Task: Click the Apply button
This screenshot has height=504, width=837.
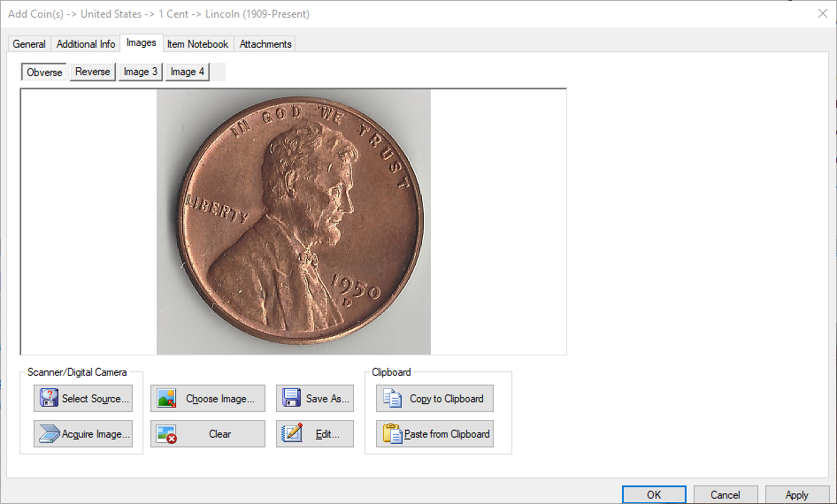Action: [797, 494]
